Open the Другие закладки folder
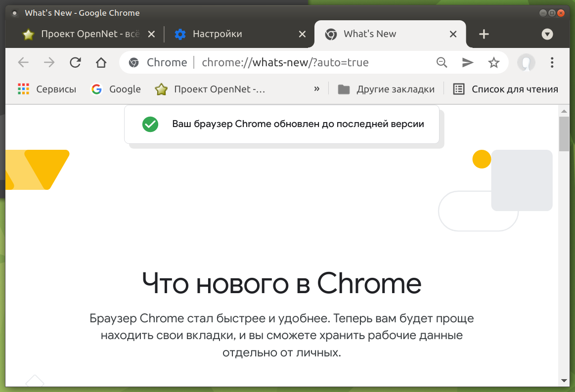This screenshot has height=392, width=575. (386, 89)
